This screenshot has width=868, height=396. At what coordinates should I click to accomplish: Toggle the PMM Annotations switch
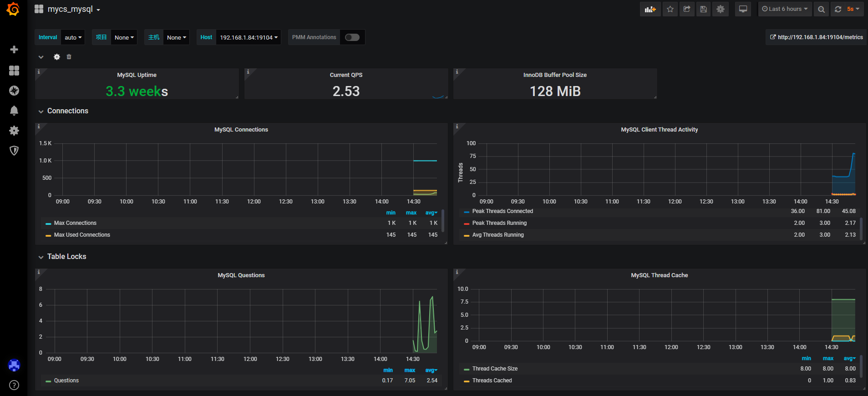pyautogui.click(x=352, y=37)
